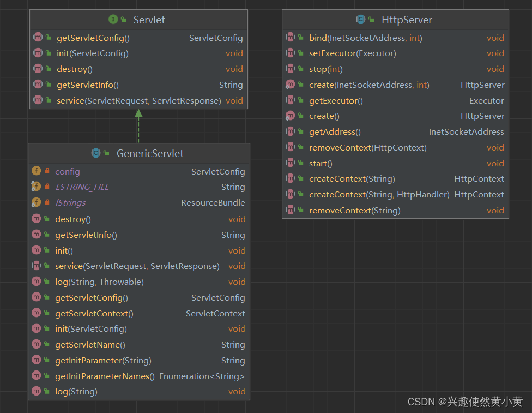
Task: Select stop(int) method
Action: [x=326, y=69]
